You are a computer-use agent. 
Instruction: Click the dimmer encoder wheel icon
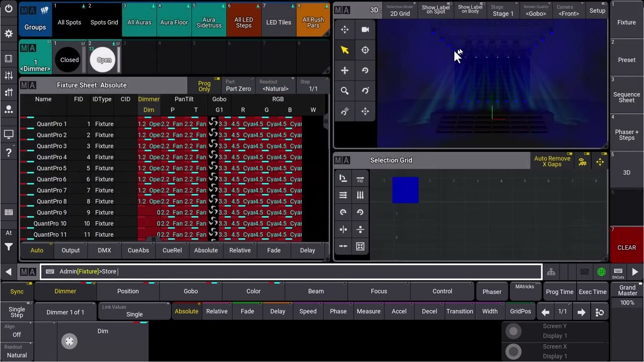coord(69,341)
